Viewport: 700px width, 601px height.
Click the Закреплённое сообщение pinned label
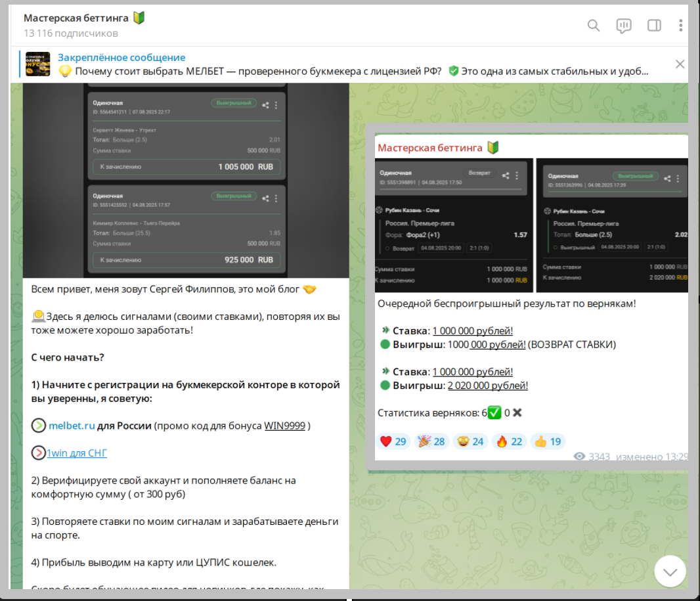click(121, 57)
